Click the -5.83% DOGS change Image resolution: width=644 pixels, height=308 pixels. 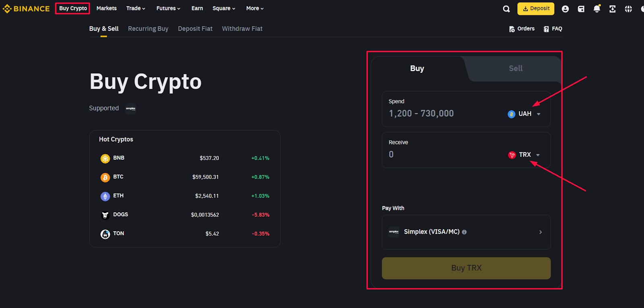point(261,215)
